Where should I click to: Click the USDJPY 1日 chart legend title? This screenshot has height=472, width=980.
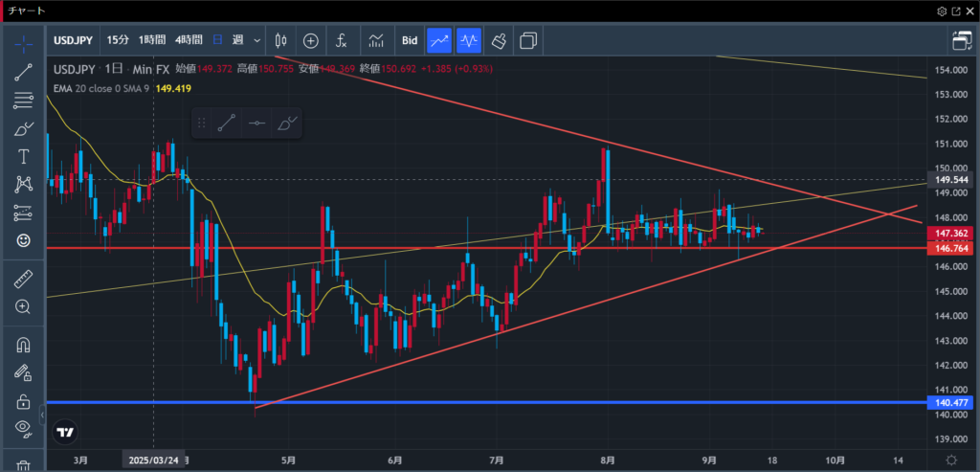(111, 69)
